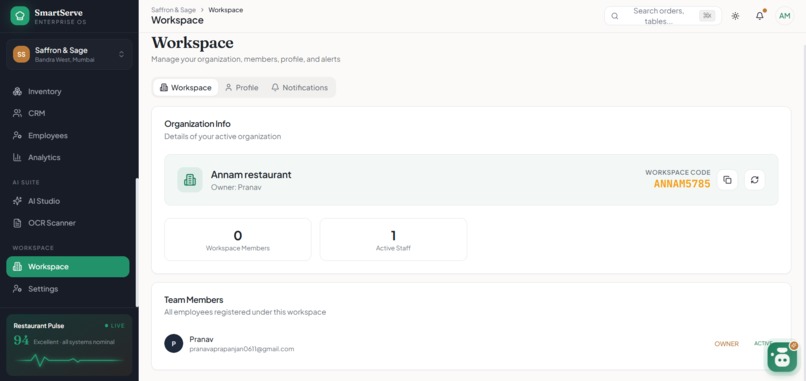Image resolution: width=806 pixels, height=381 pixels.
Task: Click the ANNAM5785 workspace code
Action: point(682,184)
